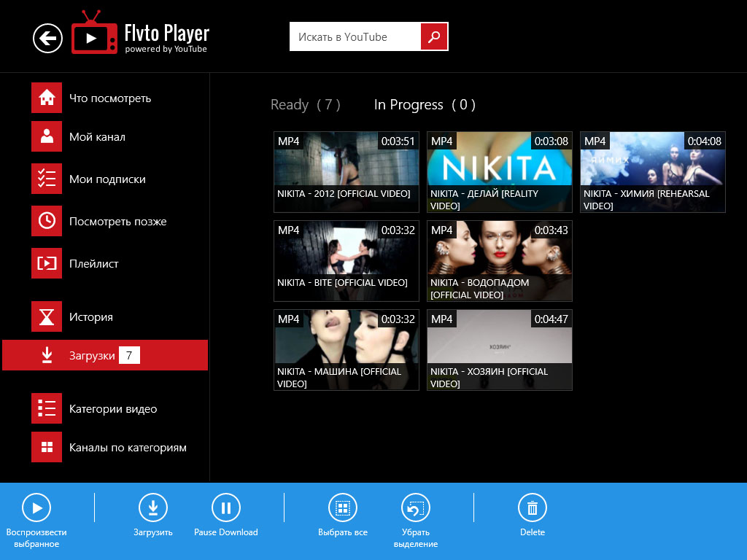This screenshot has width=747, height=560.
Task: Select the NIKITA - ВОДОПАДОМ [OFFICIAL VIDEO] thumbnail
Action: click(499, 260)
